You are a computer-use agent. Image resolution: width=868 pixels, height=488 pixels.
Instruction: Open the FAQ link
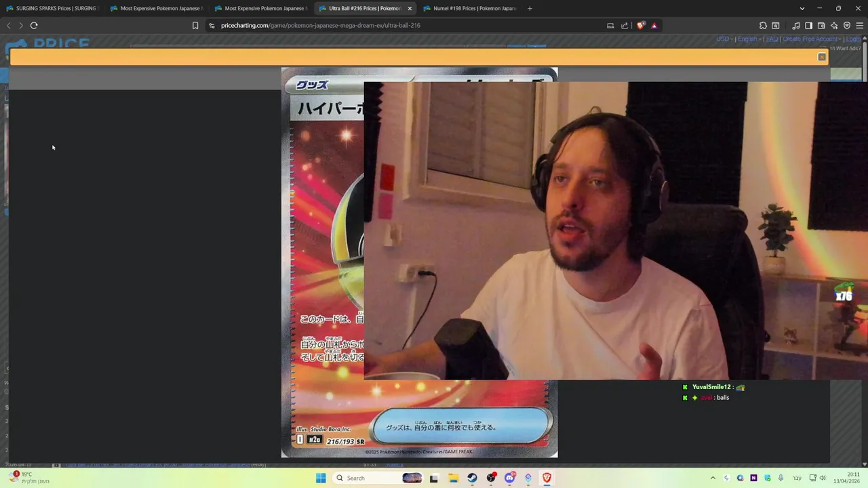coord(772,39)
